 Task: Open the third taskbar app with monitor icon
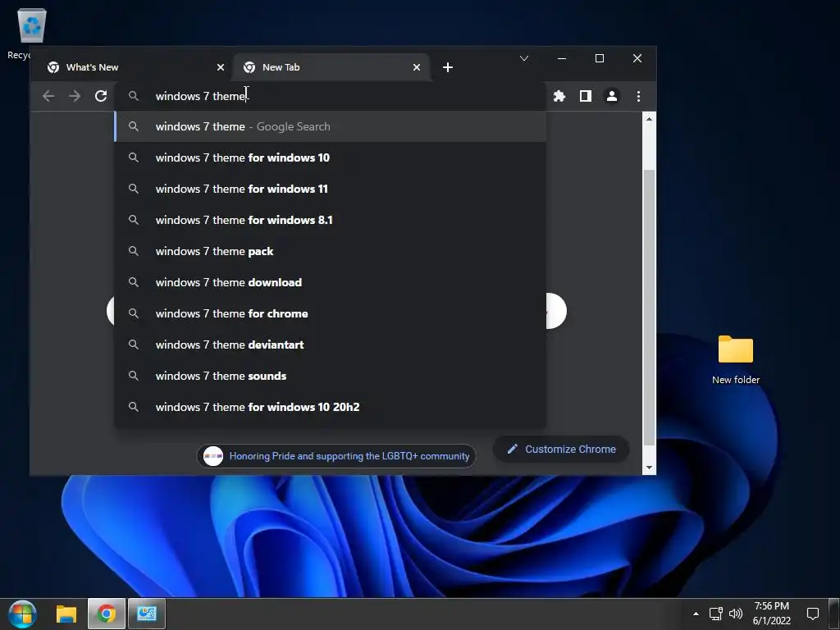tap(146, 614)
